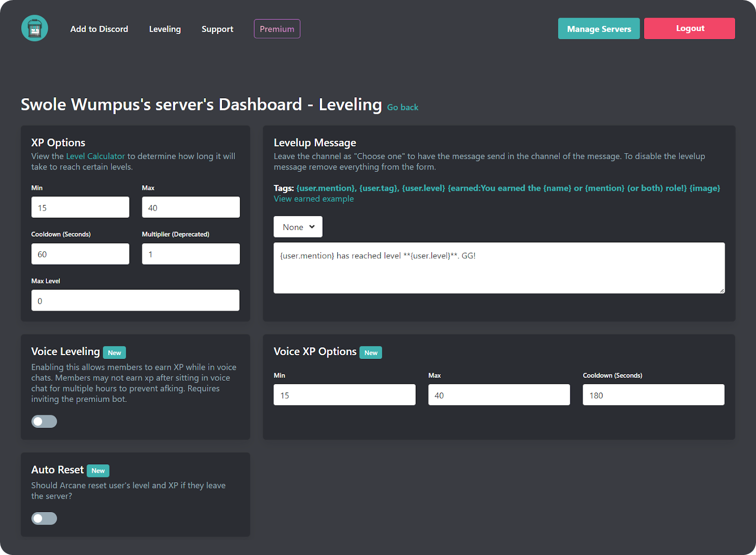Click View earned example
This screenshot has height=555, width=756.
point(313,198)
